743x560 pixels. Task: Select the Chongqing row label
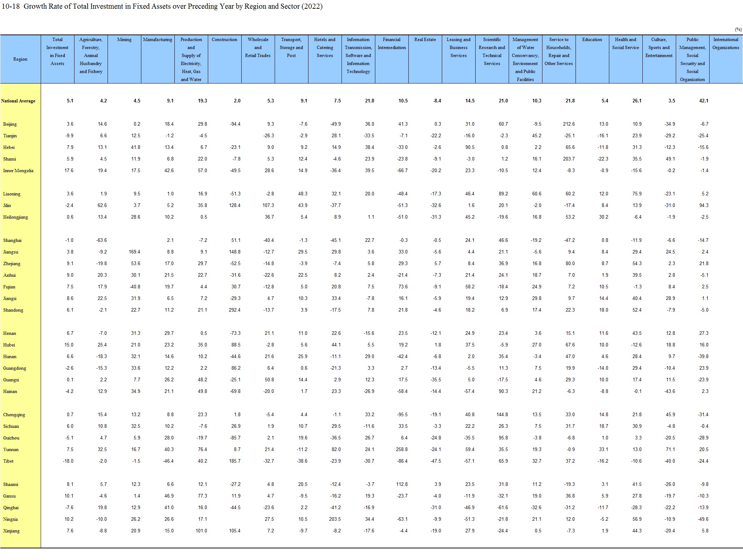coord(14,415)
